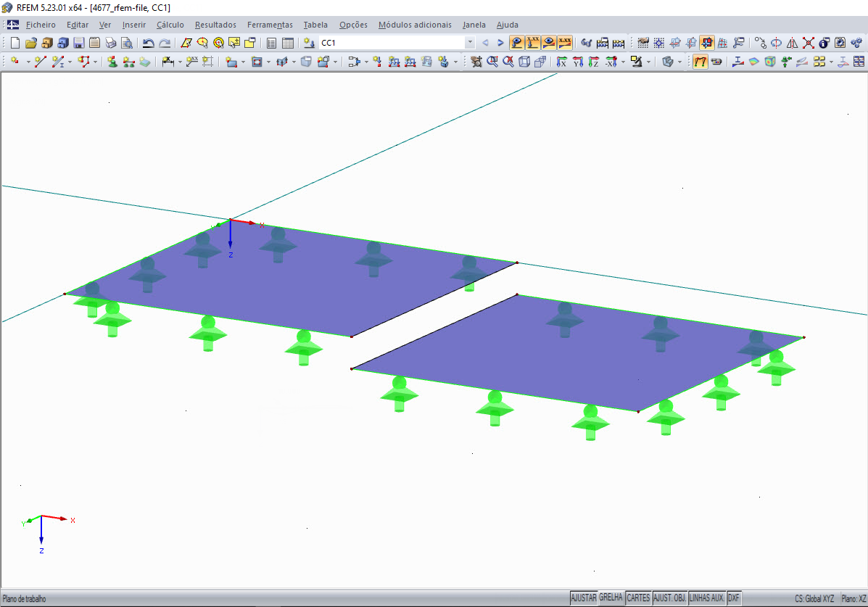Image resolution: width=868 pixels, height=607 pixels.
Task: Insert rectangular surface icon
Action: [231, 62]
